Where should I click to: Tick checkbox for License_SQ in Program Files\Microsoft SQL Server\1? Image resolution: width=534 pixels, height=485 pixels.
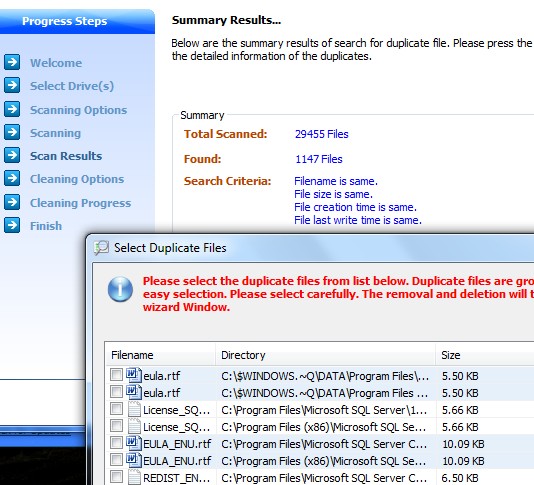[x=116, y=409]
